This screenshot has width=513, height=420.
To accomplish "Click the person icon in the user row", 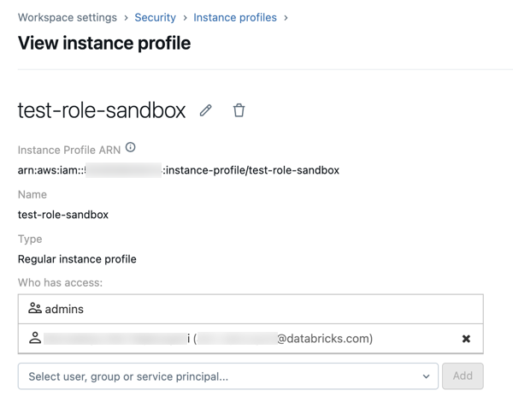I will pos(35,339).
